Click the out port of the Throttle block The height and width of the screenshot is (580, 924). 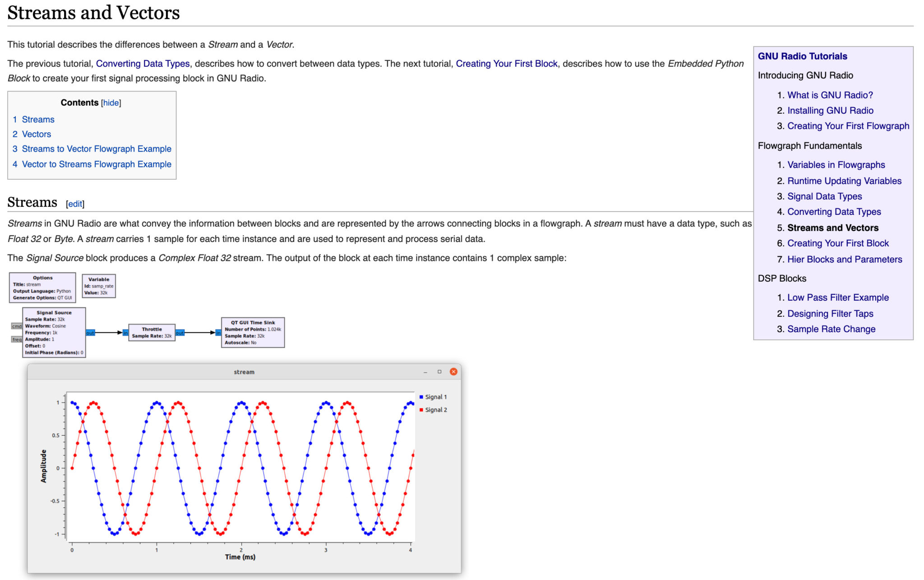180,332
